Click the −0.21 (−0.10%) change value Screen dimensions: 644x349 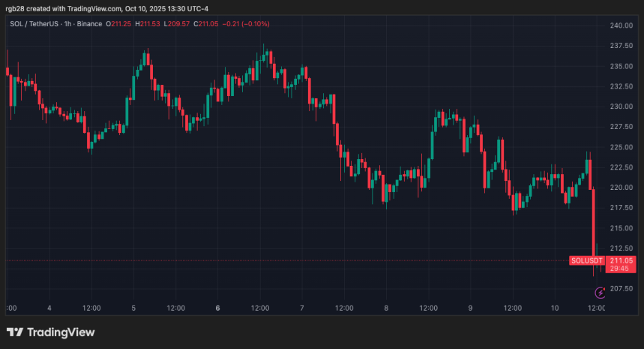point(248,24)
